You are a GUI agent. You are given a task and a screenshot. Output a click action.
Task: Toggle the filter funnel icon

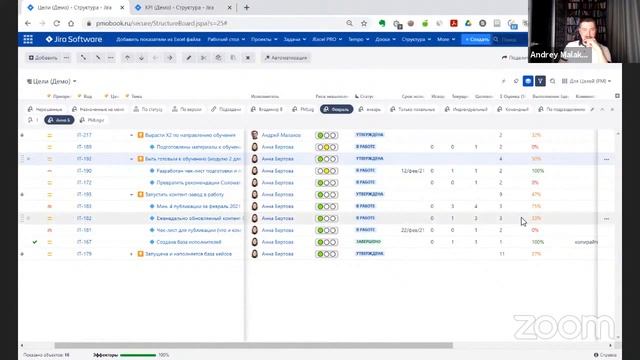(x=540, y=81)
